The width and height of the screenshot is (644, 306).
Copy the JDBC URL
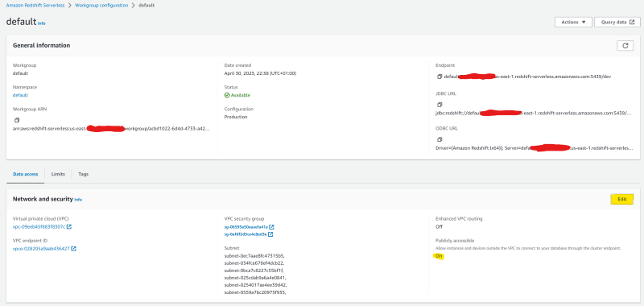(x=440, y=105)
